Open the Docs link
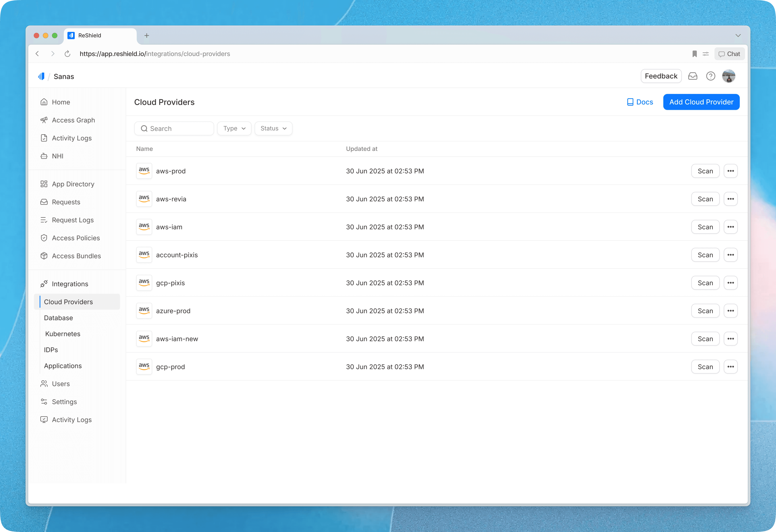The width and height of the screenshot is (776, 532). 640,102
